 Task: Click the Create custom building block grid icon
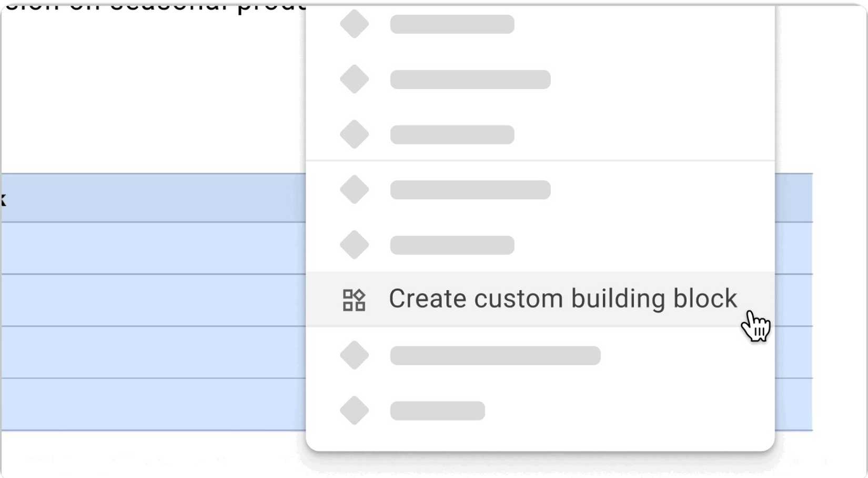point(355,300)
